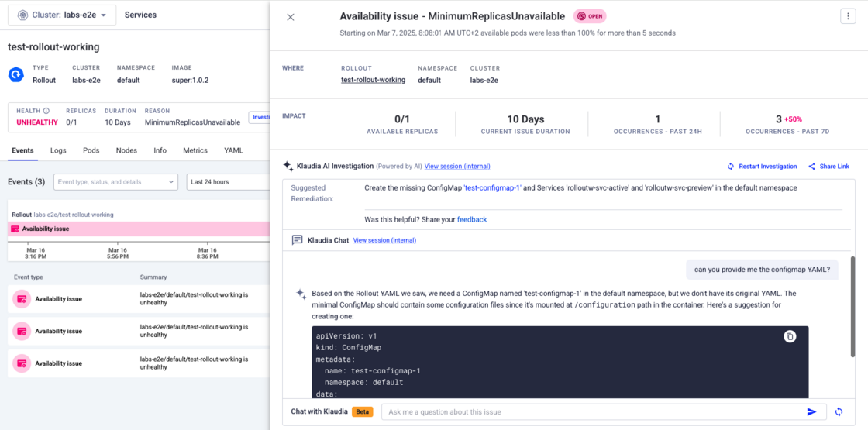The height and width of the screenshot is (430, 868).
Task: Expand the event type filter dropdown
Action: tap(116, 182)
